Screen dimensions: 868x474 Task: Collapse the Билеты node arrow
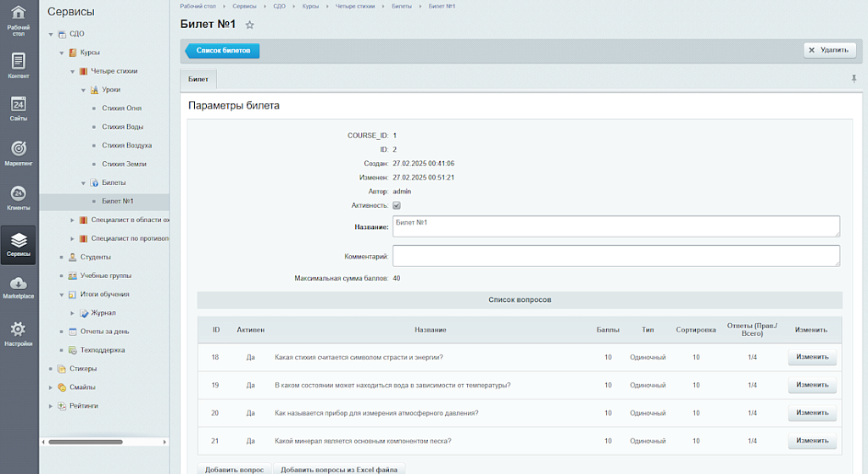[x=84, y=183]
